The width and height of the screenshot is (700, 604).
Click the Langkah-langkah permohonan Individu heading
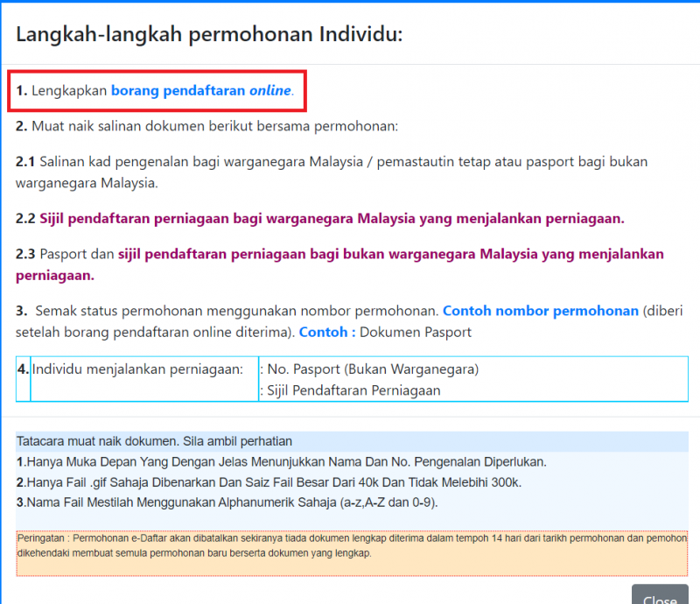click(209, 34)
